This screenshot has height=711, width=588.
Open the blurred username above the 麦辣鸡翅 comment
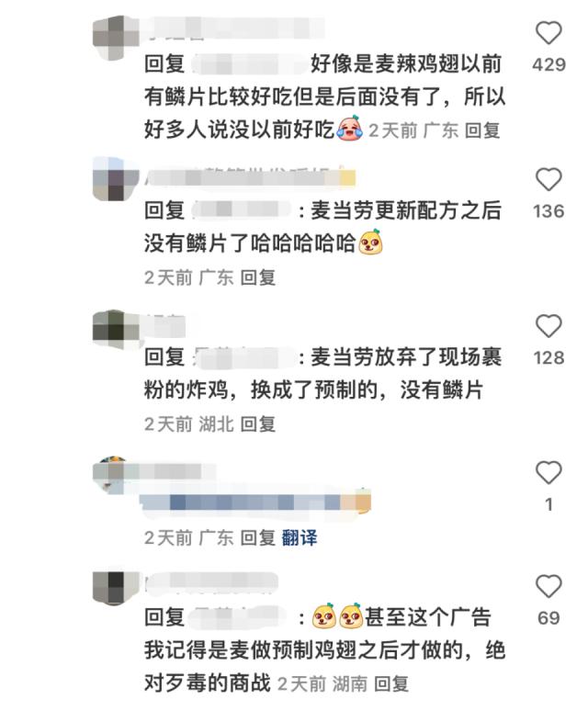click(235, 28)
